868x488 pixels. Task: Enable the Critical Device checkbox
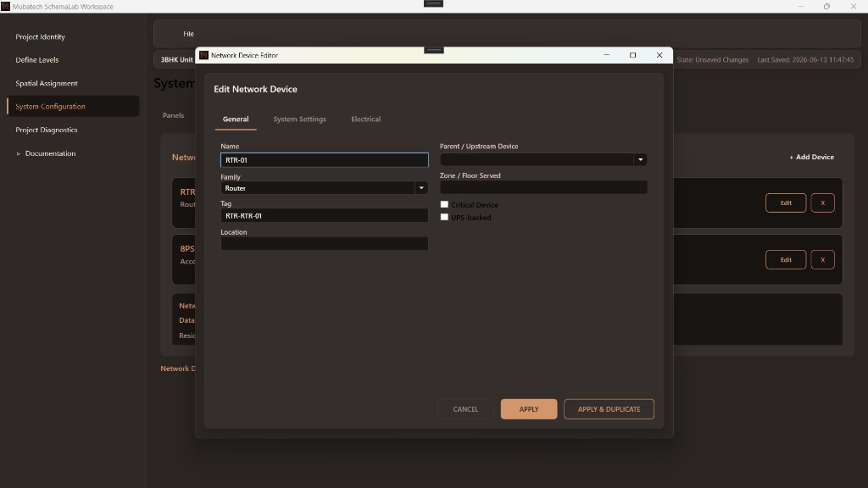[444, 205]
